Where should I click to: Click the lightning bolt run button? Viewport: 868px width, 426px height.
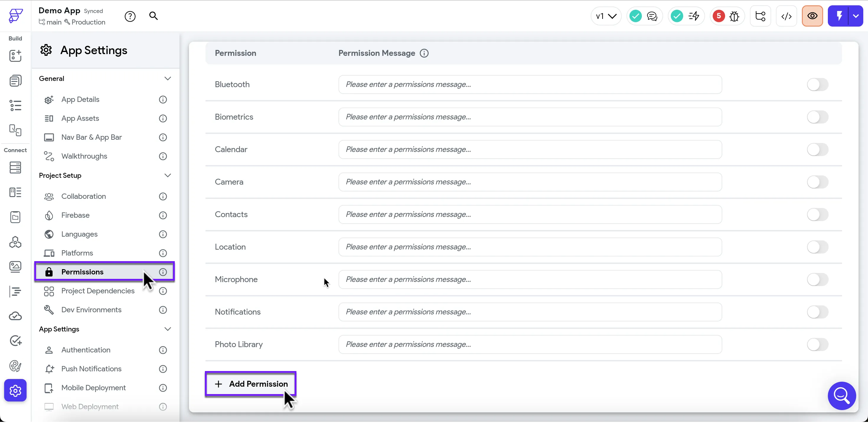pos(839,16)
